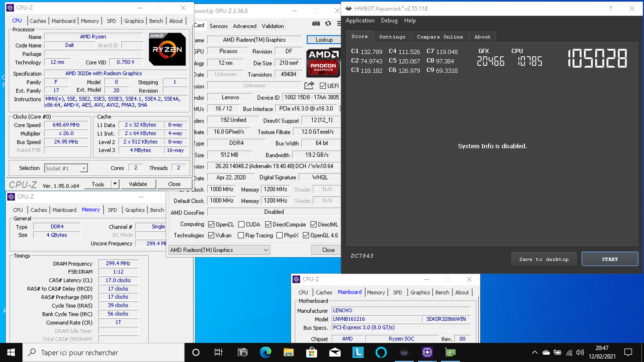Click the GPU-Z screenshot camera icon

316,23
